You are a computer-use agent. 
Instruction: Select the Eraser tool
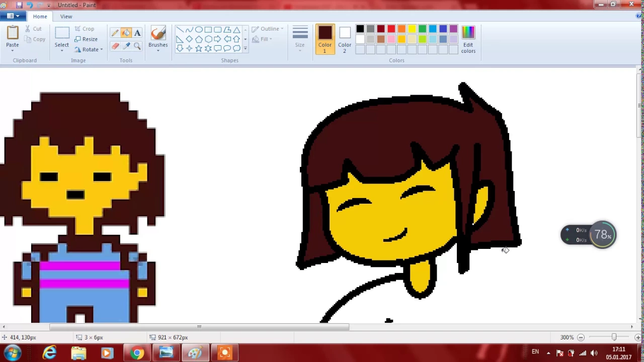tap(115, 46)
